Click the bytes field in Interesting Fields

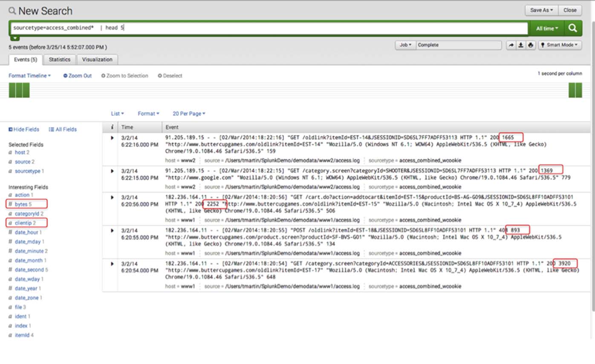coord(21,204)
